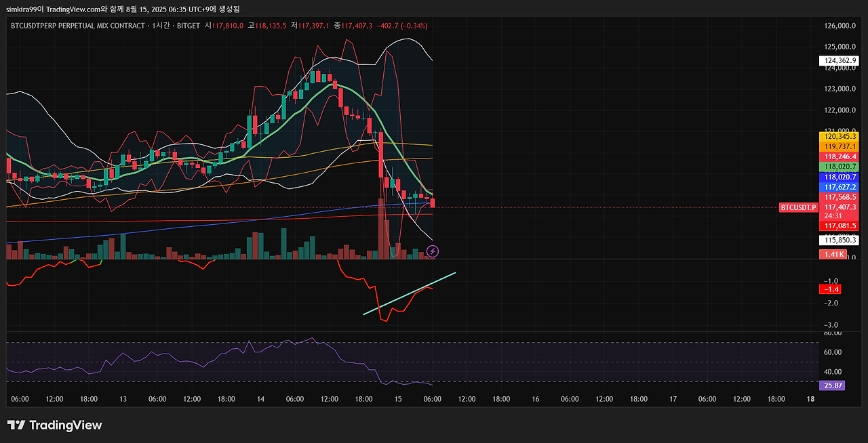The image size is (868, 443).
Task: Click the white 124,362.9 price label
Action: click(840, 60)
